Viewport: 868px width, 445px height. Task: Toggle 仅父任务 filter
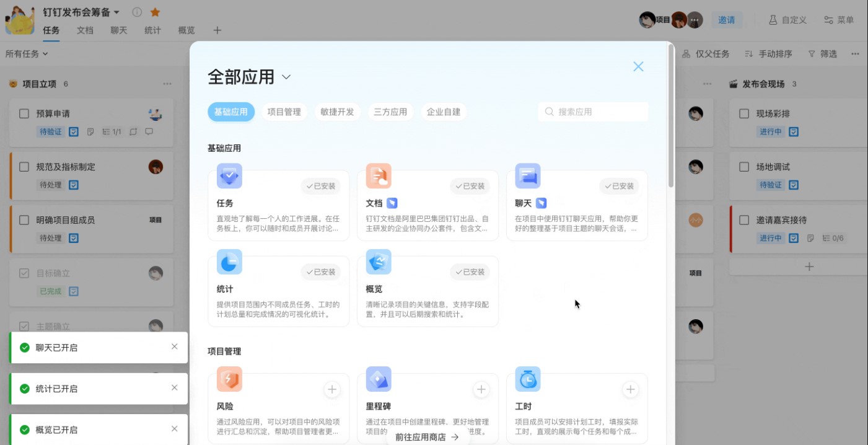click(706, 54)
